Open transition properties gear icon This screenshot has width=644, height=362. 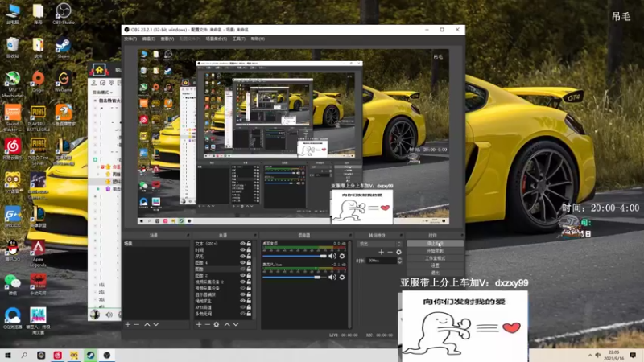tap(398, 252)
